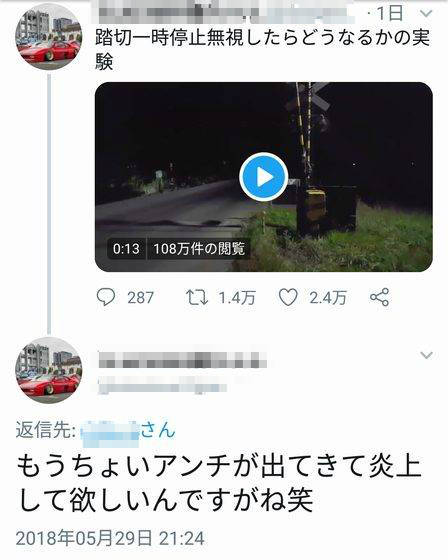Click the 108万件の閲覧 view count
The image size is (448, 560).
[199, 249]
